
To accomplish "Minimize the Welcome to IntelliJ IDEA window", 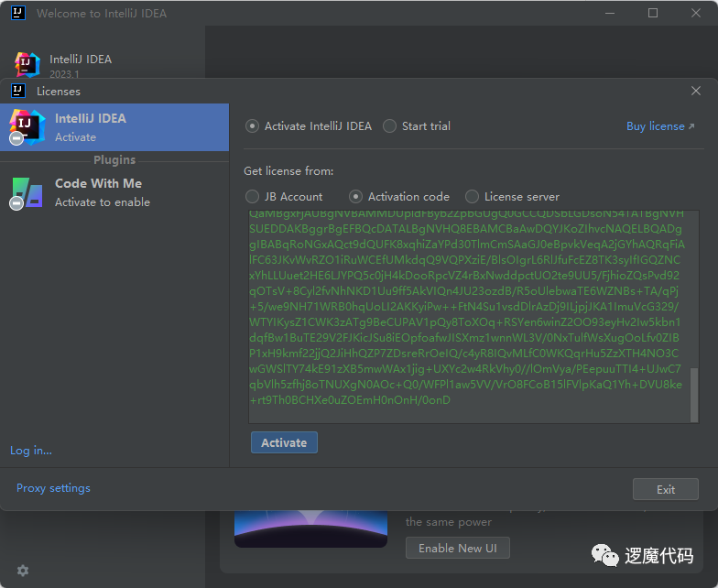I will [610, 13].
